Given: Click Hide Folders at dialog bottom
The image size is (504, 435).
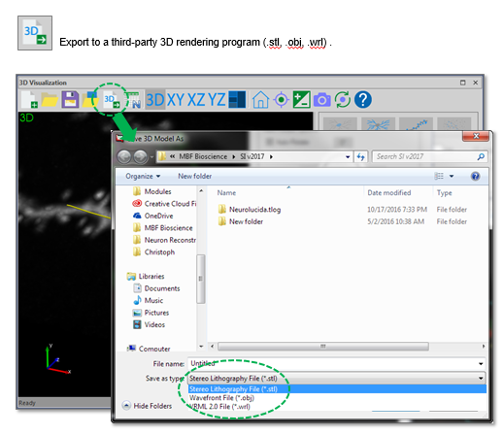Looking at the screenshot, I should [148, 406].
